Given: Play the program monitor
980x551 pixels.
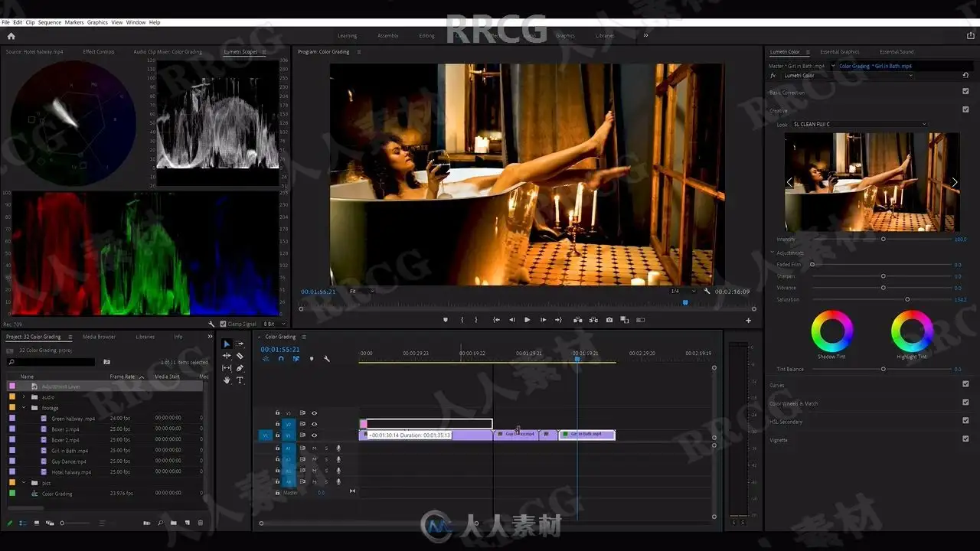Looking at the screenshot, I should (x=527, y=320).
